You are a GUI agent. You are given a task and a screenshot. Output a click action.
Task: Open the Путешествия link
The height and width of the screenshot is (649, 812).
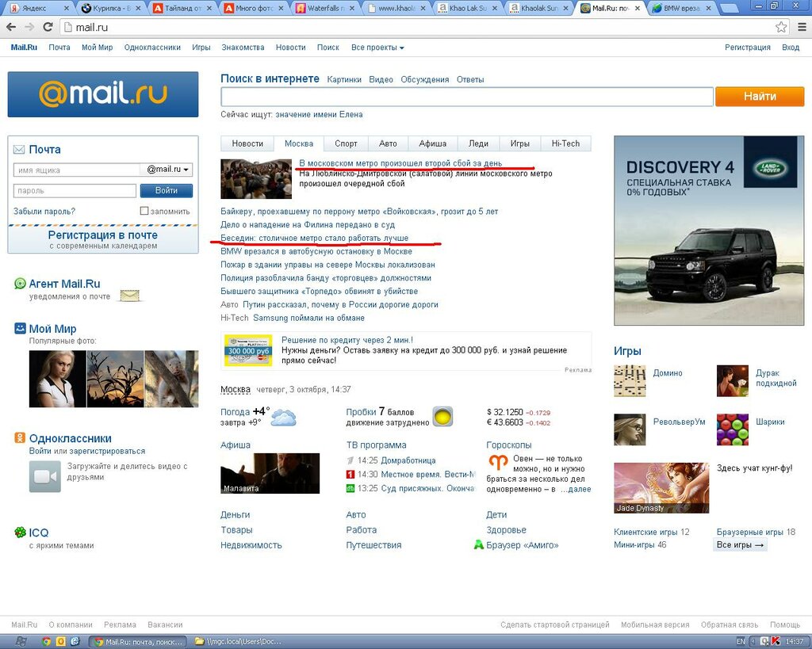coord(373,545)
